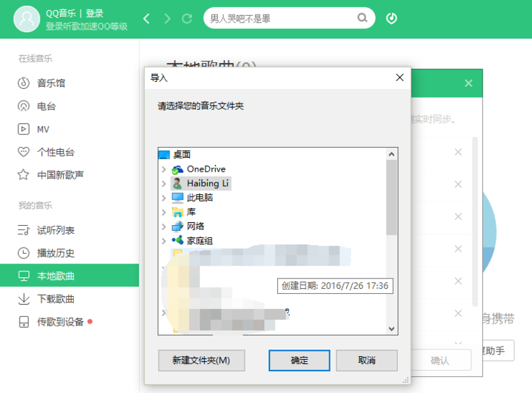Select Haibing Li folder
The image size is (532, 393).
coord(208,183)
